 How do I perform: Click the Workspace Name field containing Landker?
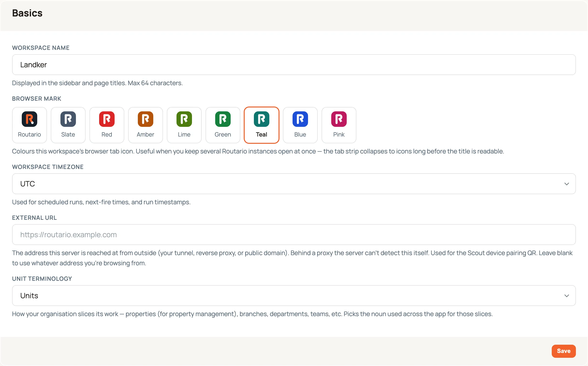pos(294,65)
